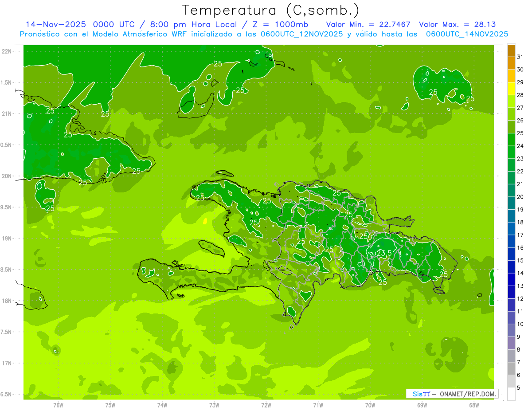Click the chart title "Temperatura (C,somb.)"
This screenshot has height=411, width=532.
tap(271, 10)
